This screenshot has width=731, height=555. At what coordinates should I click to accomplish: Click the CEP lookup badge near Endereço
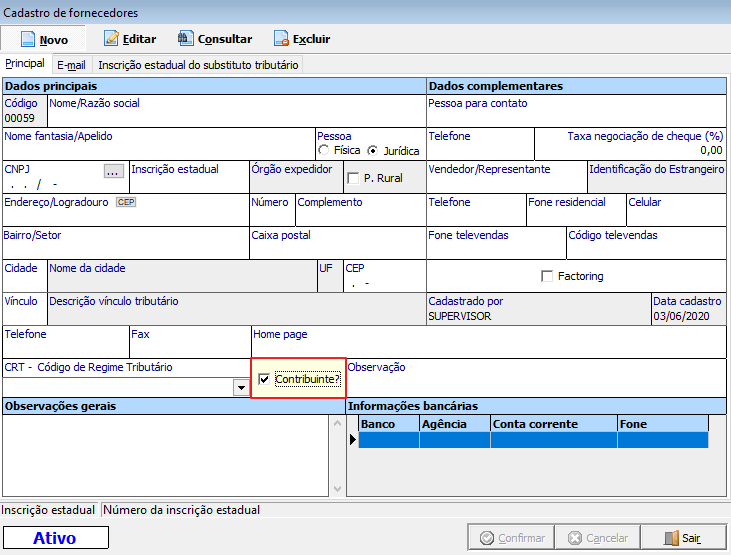pyautogui.click(x=126, y=202)
